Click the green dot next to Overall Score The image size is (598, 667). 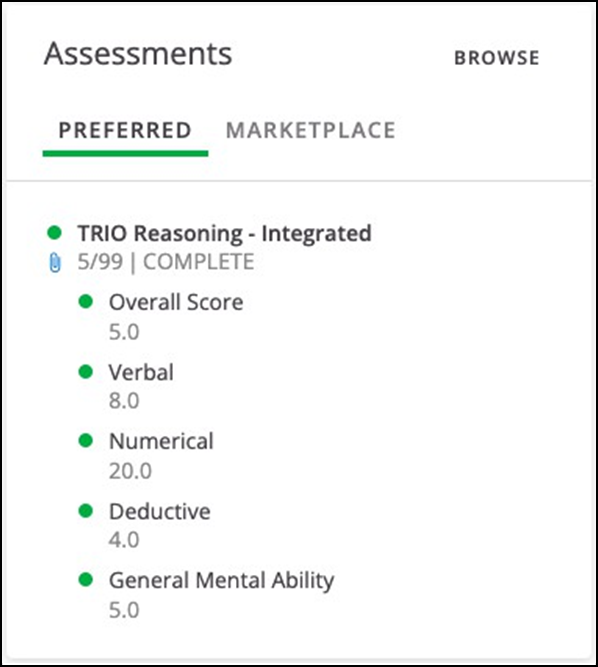point(86,302)
